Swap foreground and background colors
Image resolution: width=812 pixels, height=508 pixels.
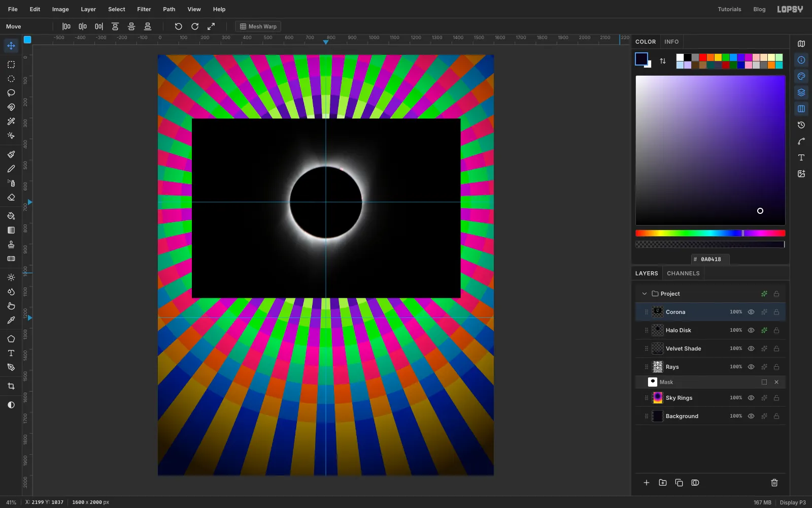pyautogui.click(x=663, y=61)
